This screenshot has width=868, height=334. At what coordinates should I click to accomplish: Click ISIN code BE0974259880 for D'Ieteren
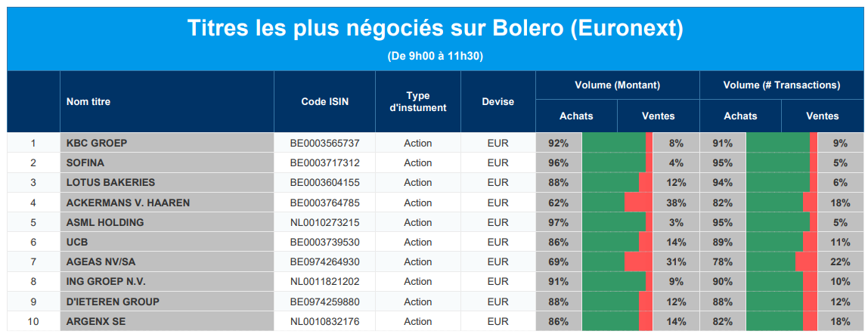tap(325, 302)
